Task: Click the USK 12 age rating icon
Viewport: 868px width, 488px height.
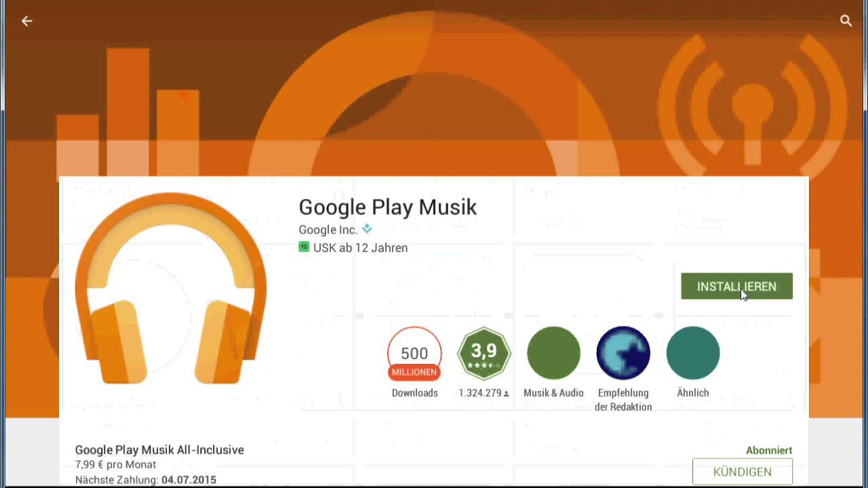Action: (304, 247)
